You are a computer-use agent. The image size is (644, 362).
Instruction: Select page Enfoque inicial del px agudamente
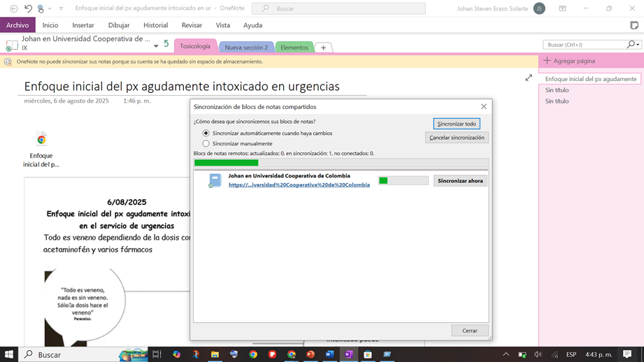[591, 79]
